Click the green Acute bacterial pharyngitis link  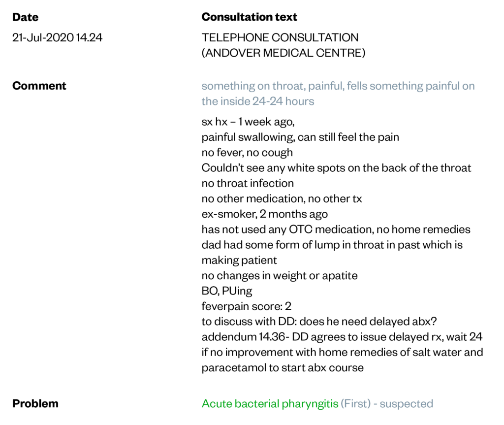click(270, 404)
